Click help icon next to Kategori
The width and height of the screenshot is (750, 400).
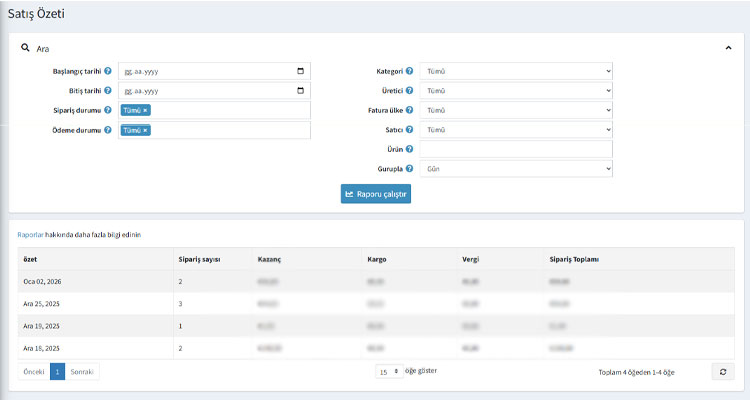[x=409, y=71]
